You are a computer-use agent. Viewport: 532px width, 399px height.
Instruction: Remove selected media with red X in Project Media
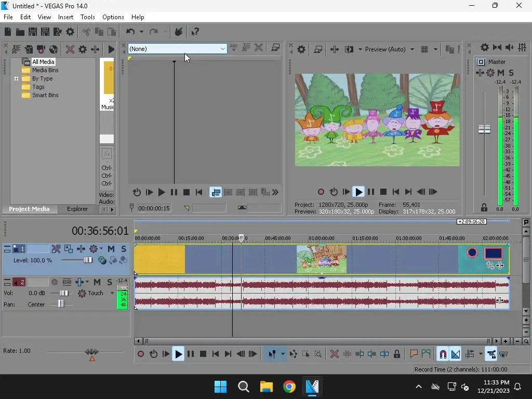pyautogui.click(x=70, y=49)
